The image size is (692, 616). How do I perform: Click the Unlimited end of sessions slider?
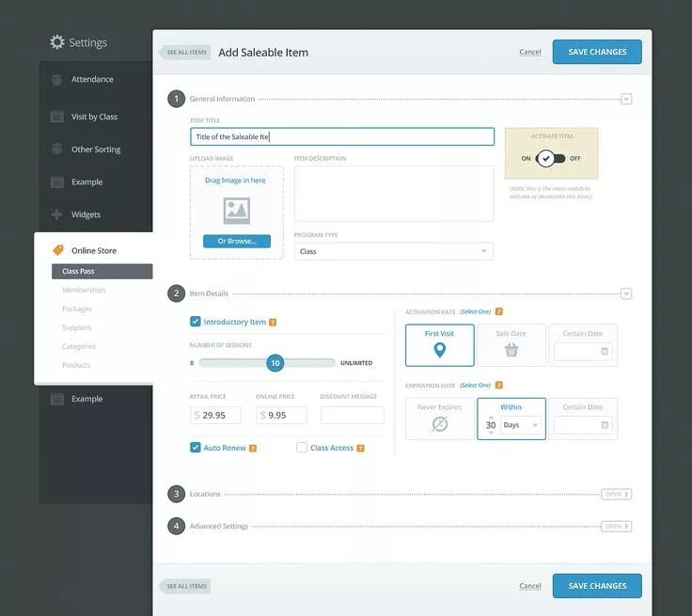point(356,363)
